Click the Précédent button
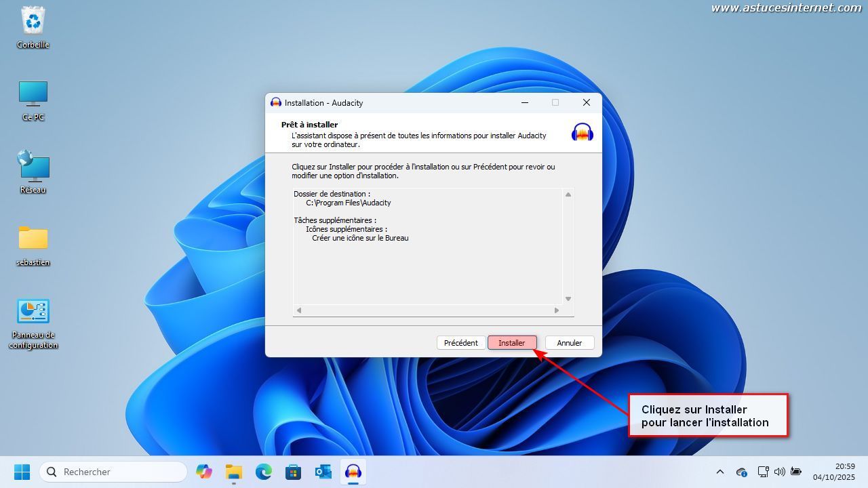Viewport: 868px width, 488px height. [x=460, y=343]
